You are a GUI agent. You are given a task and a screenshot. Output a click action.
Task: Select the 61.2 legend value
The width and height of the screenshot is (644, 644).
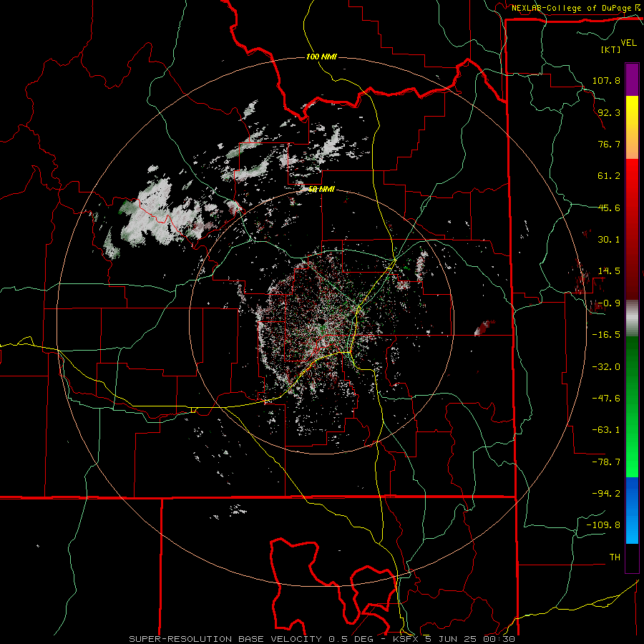(x=609, y=176)
